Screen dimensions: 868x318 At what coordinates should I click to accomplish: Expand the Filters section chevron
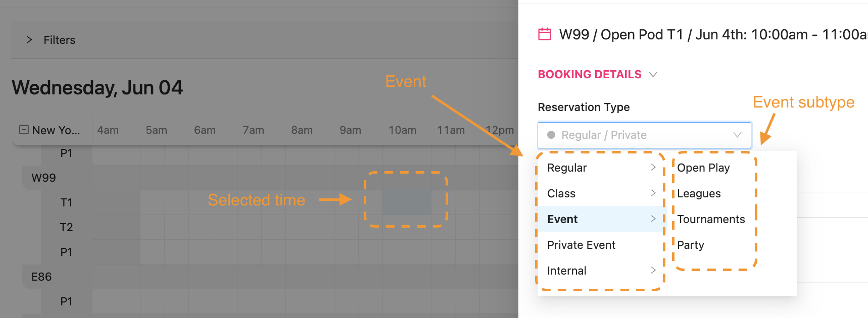coord(29,40)
